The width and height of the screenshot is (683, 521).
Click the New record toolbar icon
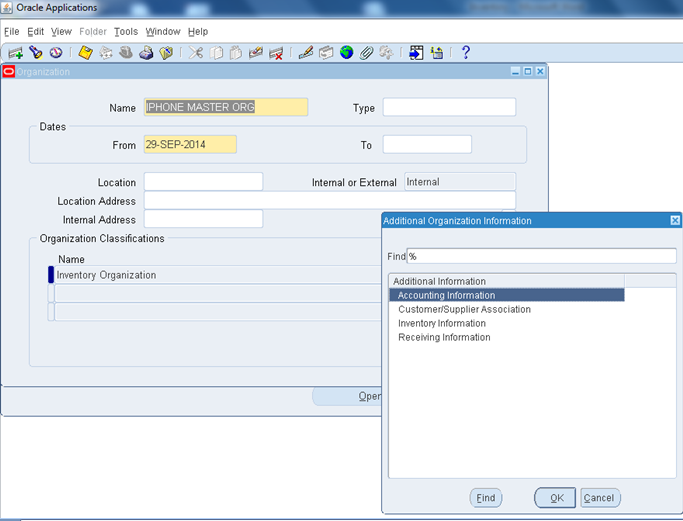tap(15, 53)
